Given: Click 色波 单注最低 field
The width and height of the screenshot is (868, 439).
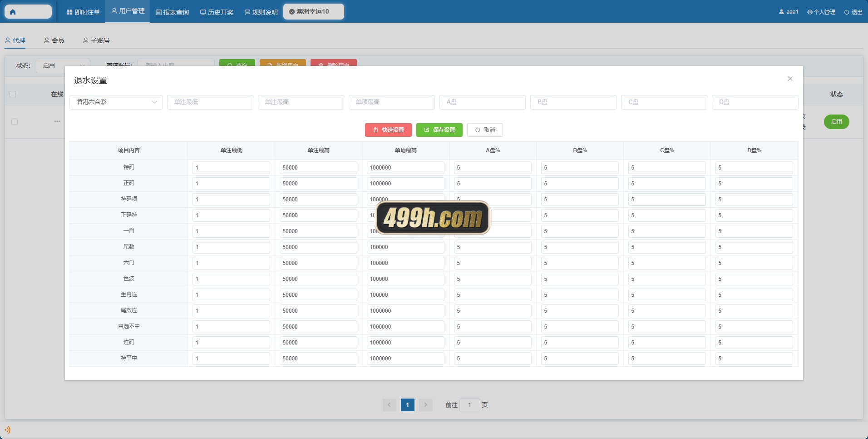Looking at the screenshot, I should pyautogui.click(x=231, y=279).
